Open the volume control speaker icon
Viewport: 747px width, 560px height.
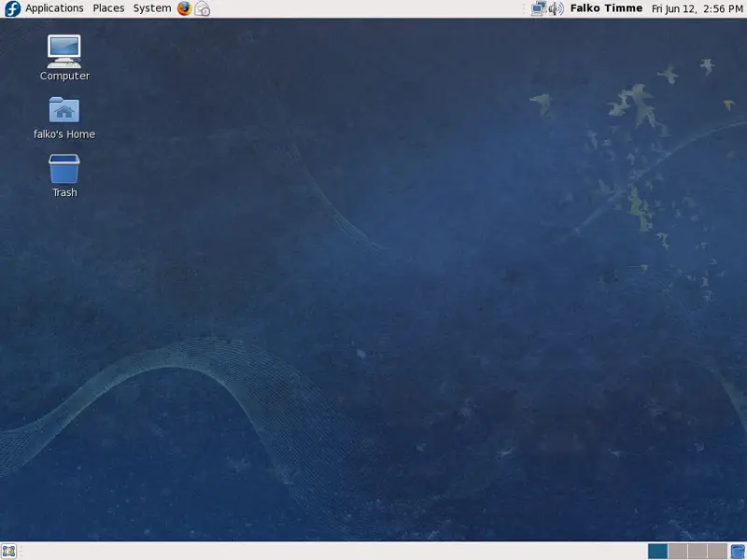(x=556, y=8)
